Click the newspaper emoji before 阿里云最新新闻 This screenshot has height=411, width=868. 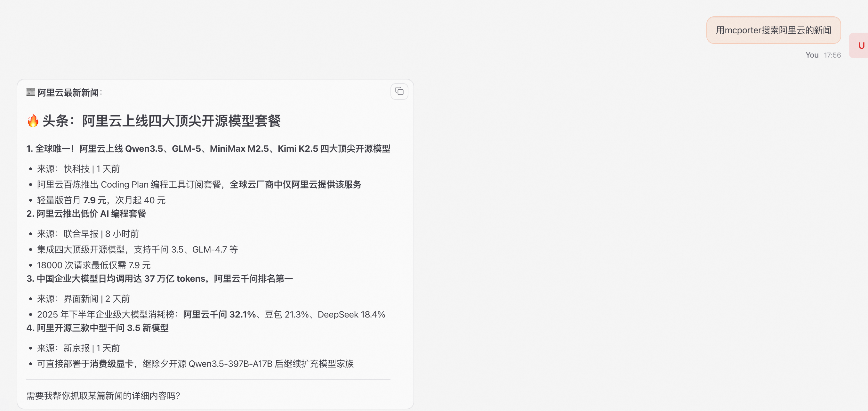pos(31,92)
